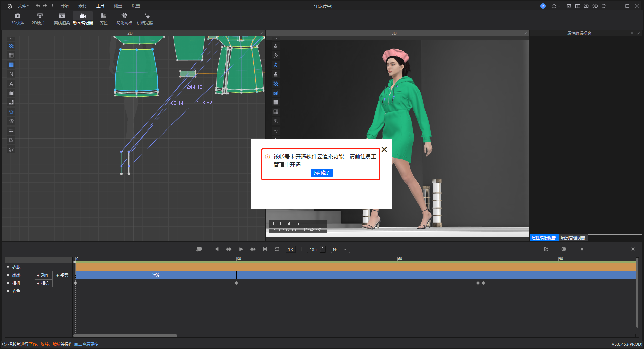Image resolution: width=644 pixels, height=349 pixels.
Task: Click the + 动作 add action button
Action: (43, 275)
